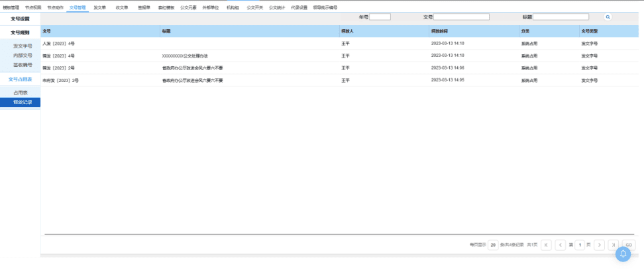This screenshot has height=274, width=644.
Task: Select the 文号管理 tab
Action: (x=78, y=7)
